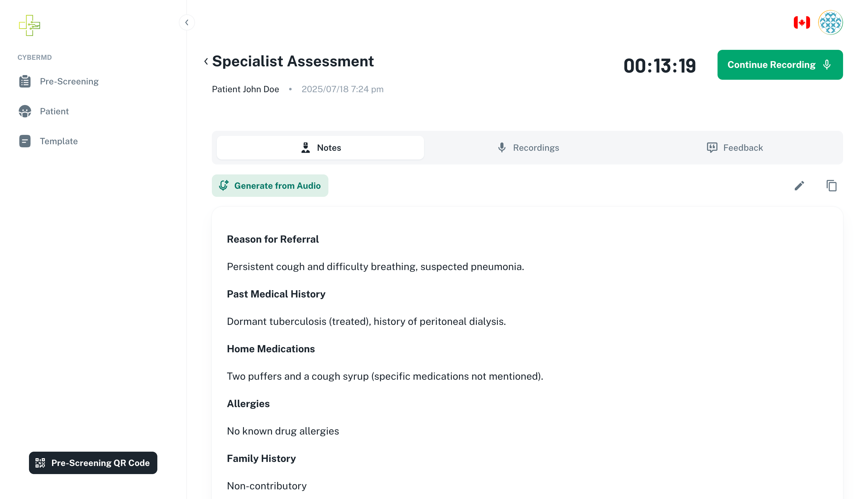This screenshot has height=499, width=868.
Task: Click the Canada flag language selector
Action: click(802, 23)
